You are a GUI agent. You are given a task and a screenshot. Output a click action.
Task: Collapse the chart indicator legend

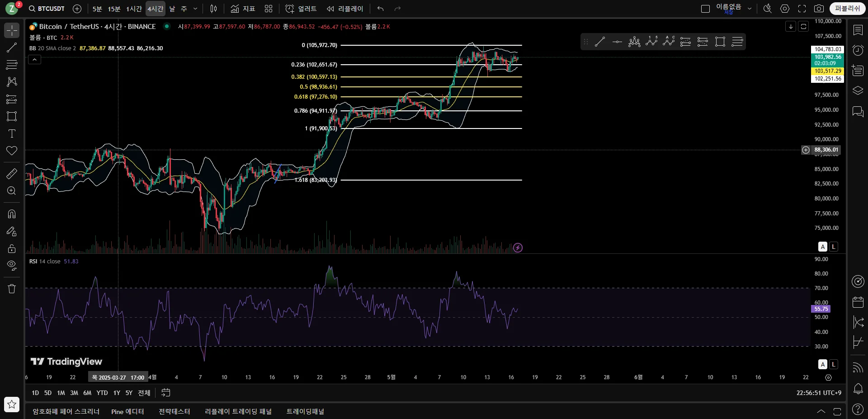(x=34, y=59)
